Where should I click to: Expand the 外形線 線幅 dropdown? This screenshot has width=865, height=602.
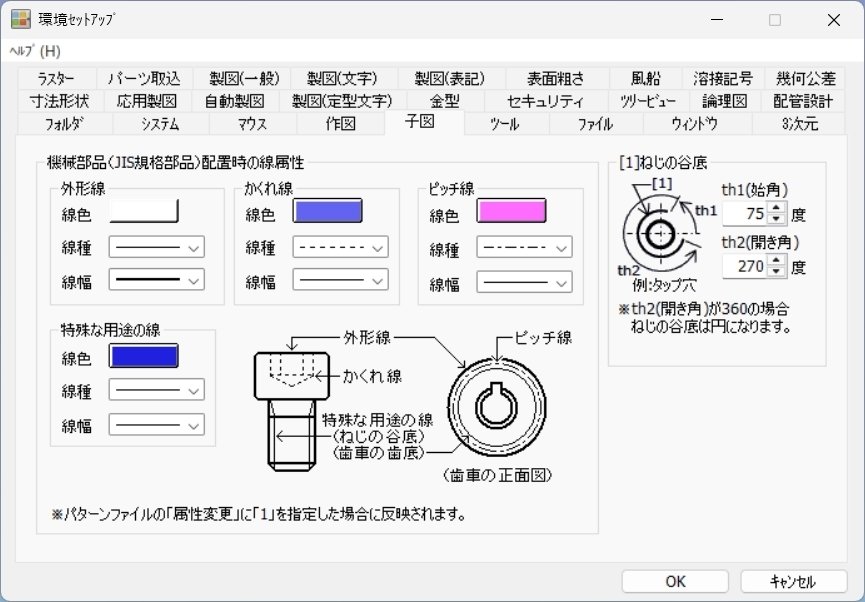pos(157,280)
